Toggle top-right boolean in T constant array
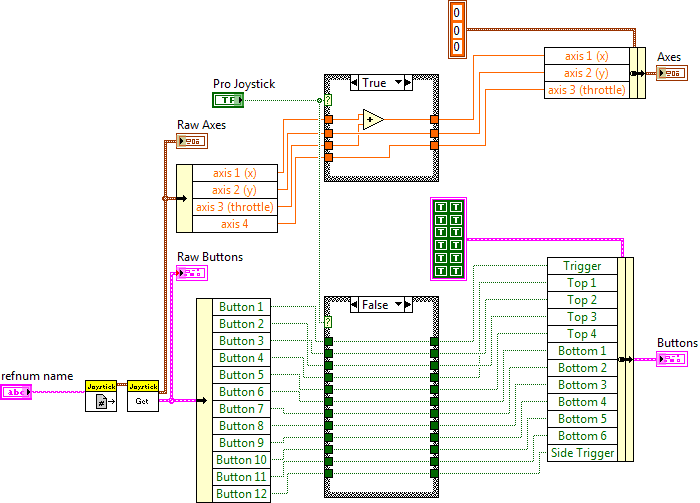This screenshot has height=503, width=700. coord(456,208)
